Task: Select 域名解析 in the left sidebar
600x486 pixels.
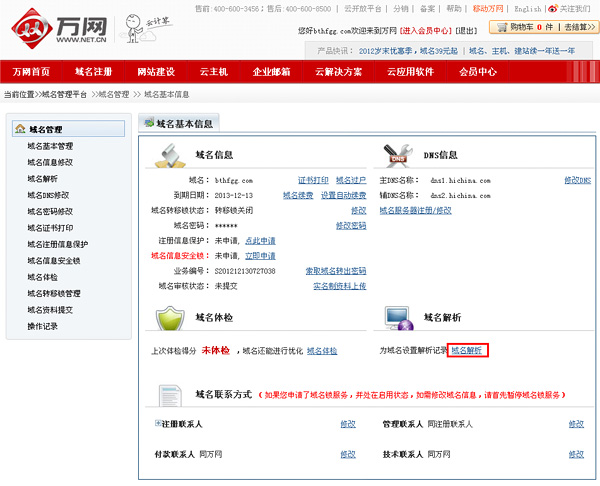Action: click(x=42, y=179)
